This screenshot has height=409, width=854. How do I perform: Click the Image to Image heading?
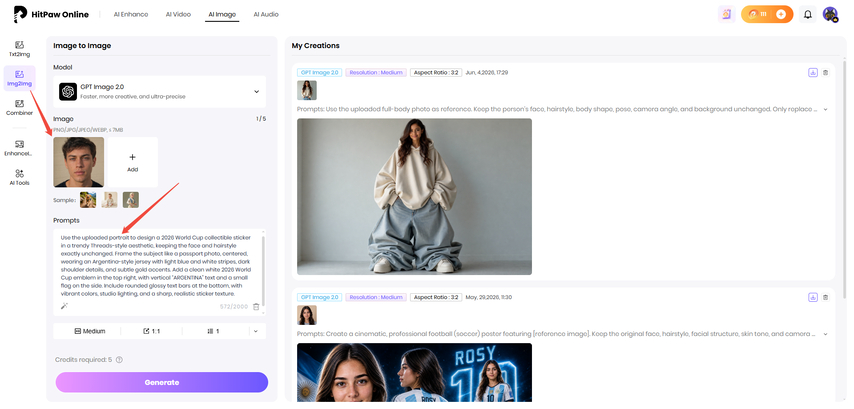click(x=82, y=46)
